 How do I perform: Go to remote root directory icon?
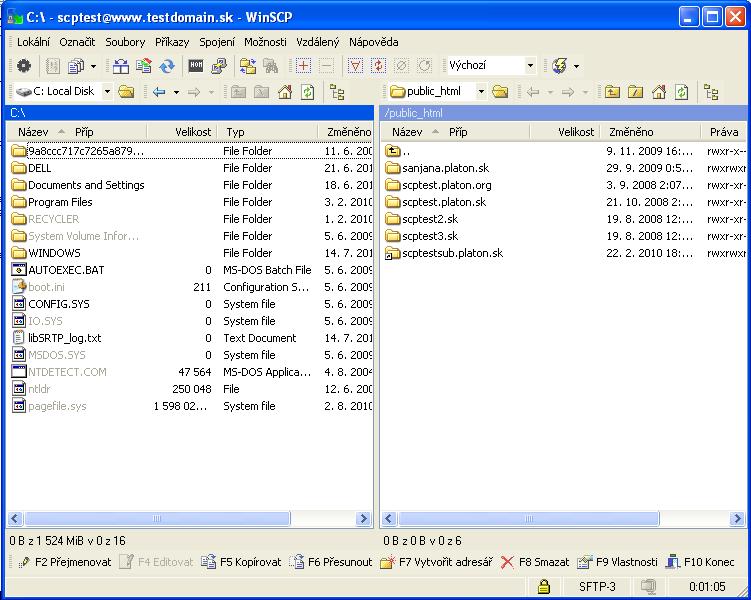(x=635, y=91)
